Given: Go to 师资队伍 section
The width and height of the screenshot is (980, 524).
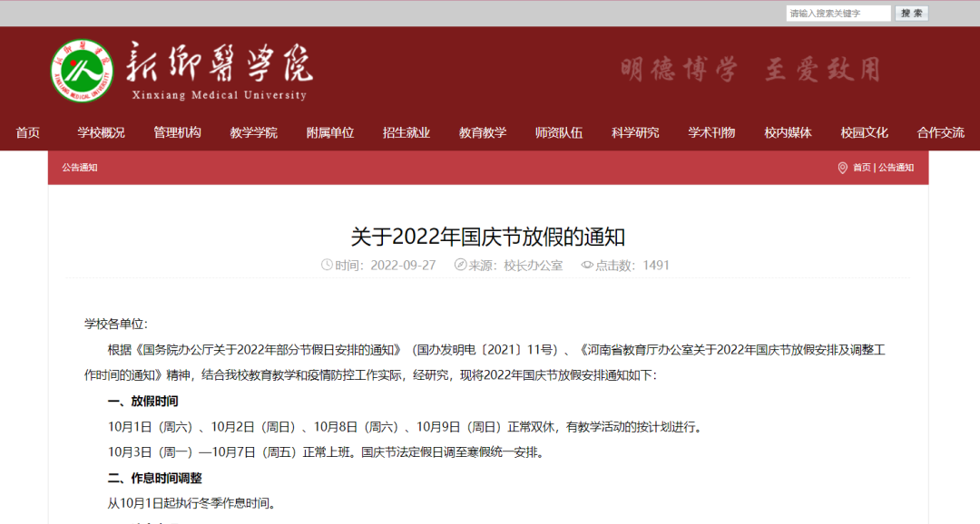Looking at the screenshot, I should 559,132.
